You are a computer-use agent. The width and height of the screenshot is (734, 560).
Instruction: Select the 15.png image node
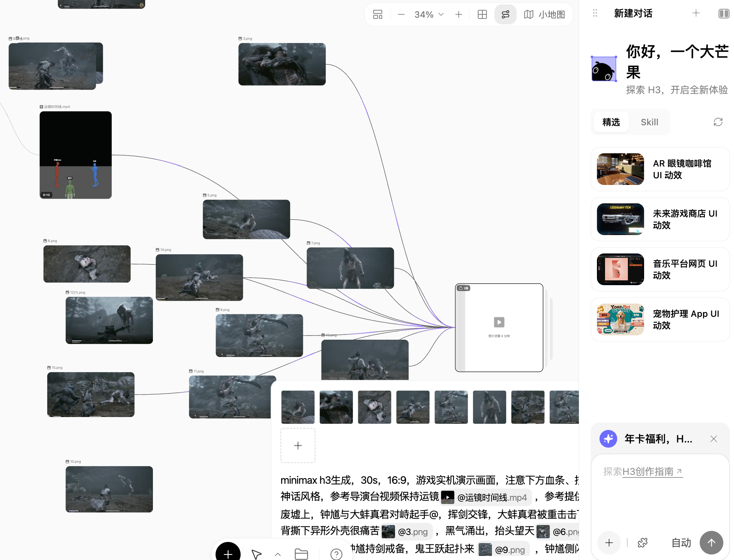click(x=91, y=394)
